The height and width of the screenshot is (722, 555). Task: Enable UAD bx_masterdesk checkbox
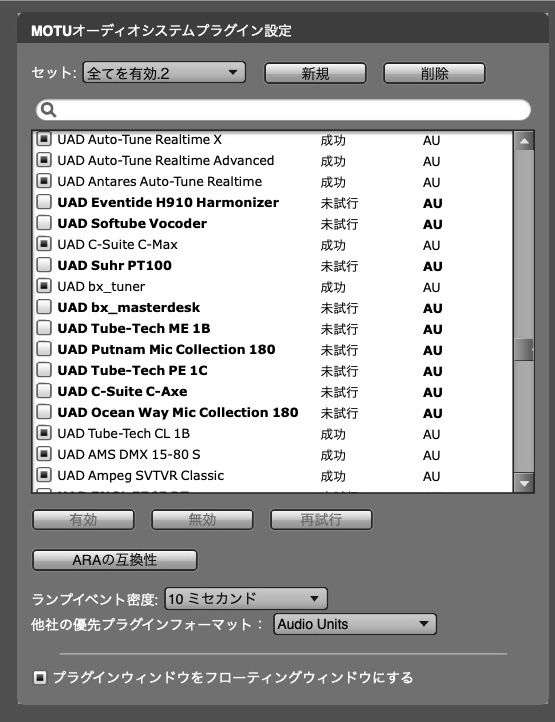tap(44, 307)
